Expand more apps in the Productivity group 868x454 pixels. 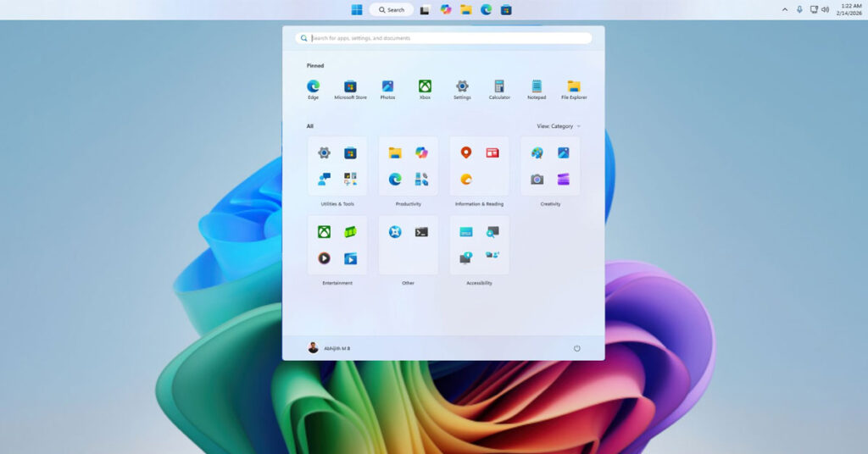click(x=421, y=179)
